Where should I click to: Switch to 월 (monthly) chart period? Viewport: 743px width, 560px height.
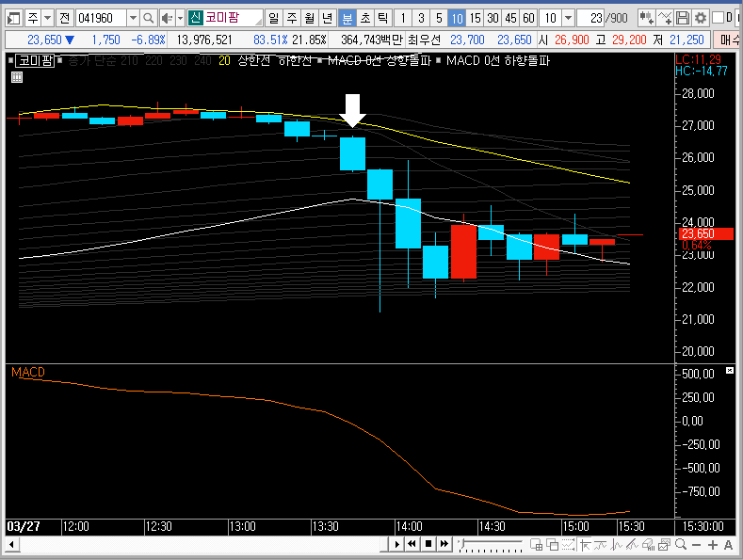pyautogui.click(x=310, y=19)
